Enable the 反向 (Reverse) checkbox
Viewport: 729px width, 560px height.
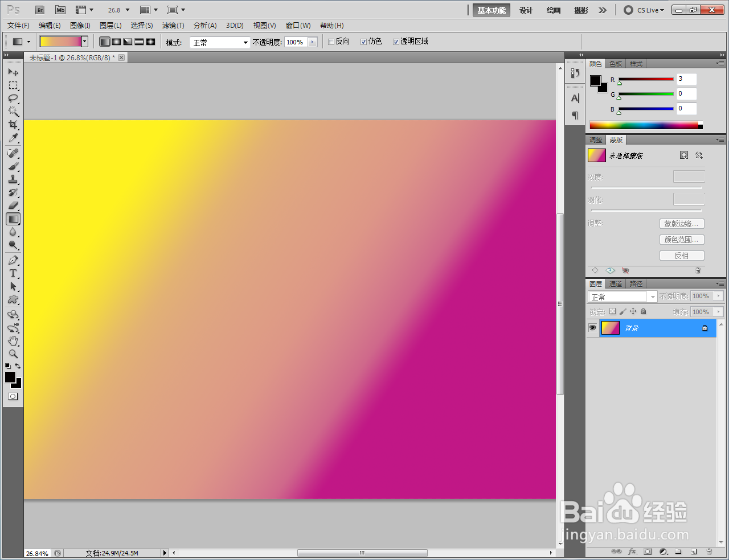(331, 42)
